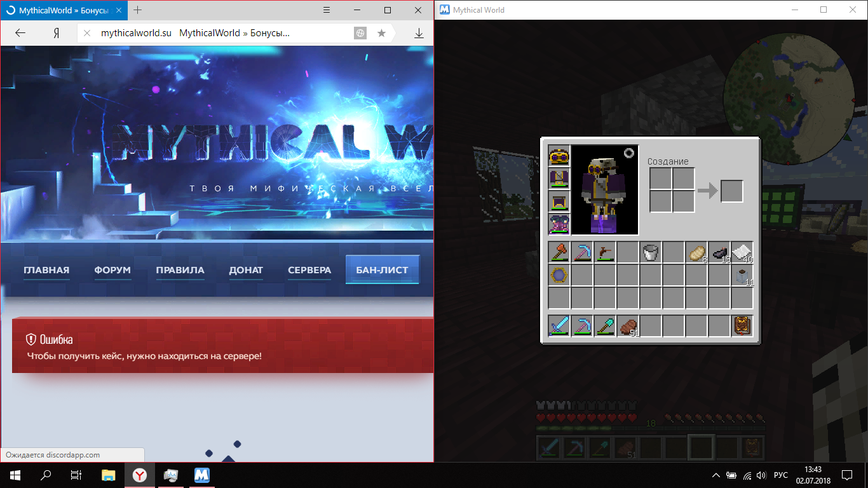Open File Explorer from the taskbar
This screenshot has height=488, width=868.
click(x=109, y=475)
